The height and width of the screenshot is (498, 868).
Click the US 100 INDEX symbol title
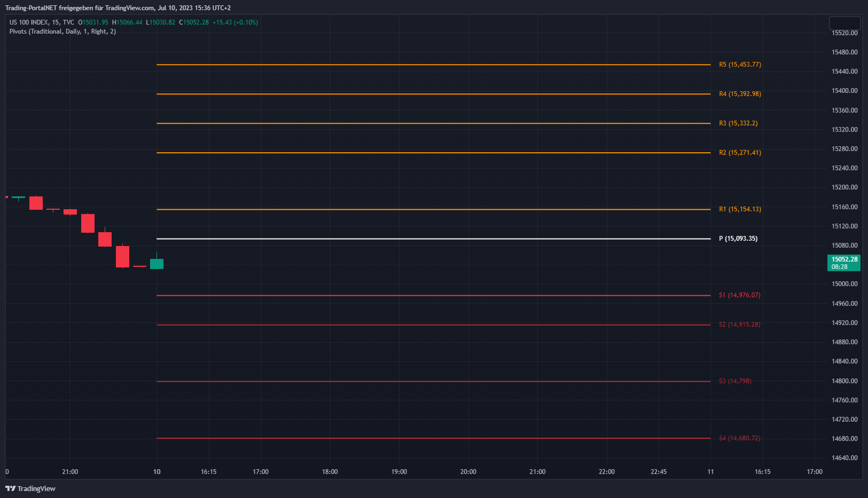click(29, 22)
